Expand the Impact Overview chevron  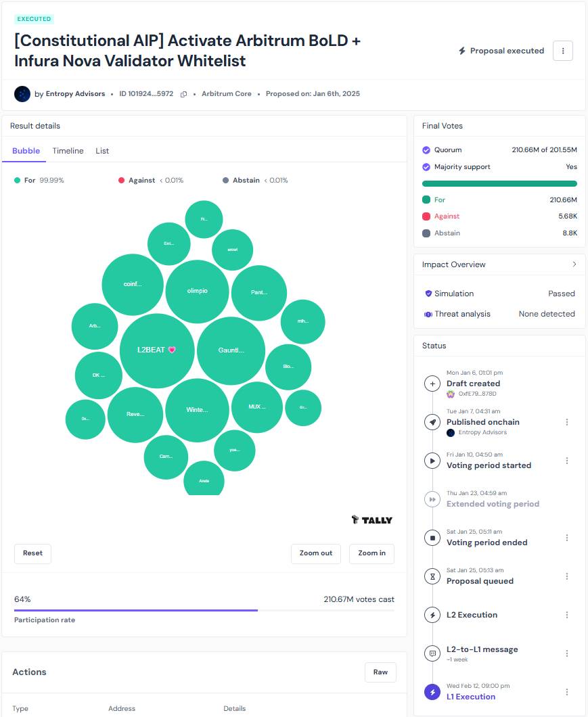tap(574, 264)
